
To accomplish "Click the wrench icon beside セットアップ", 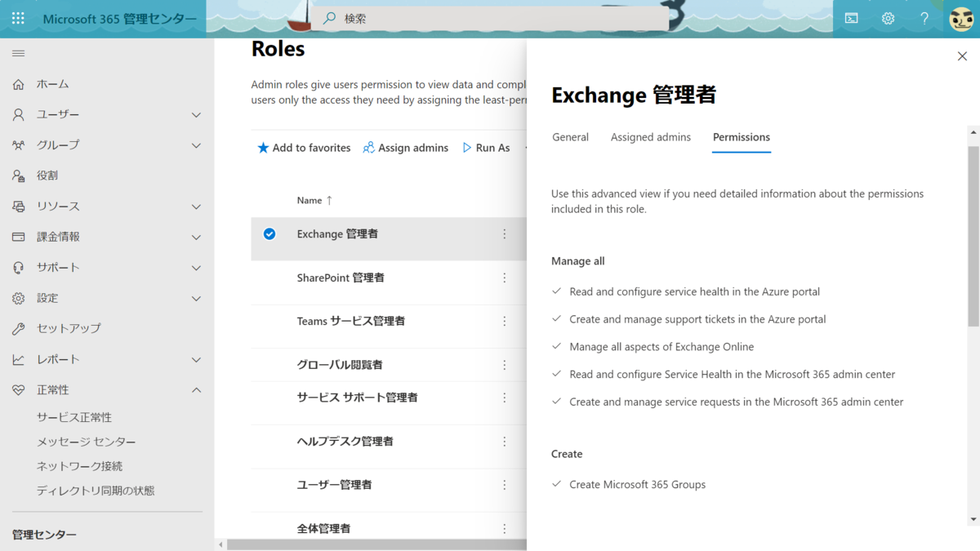I will (x=18, y=329).
